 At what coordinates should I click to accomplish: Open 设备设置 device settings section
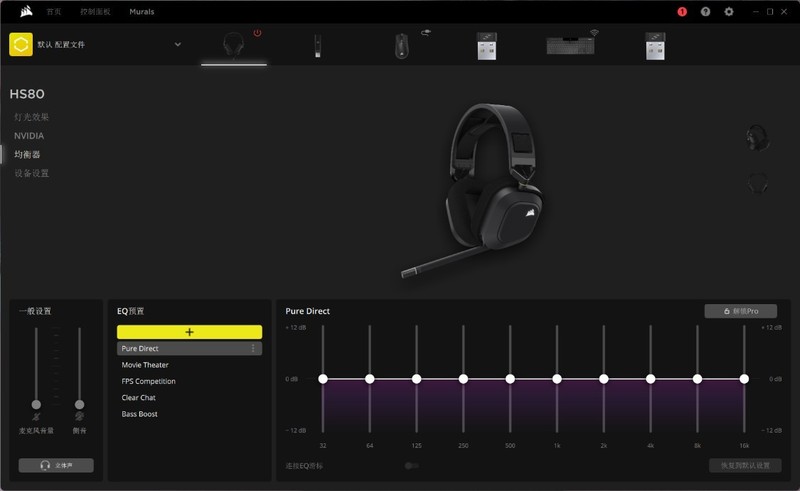coord(32,173)
